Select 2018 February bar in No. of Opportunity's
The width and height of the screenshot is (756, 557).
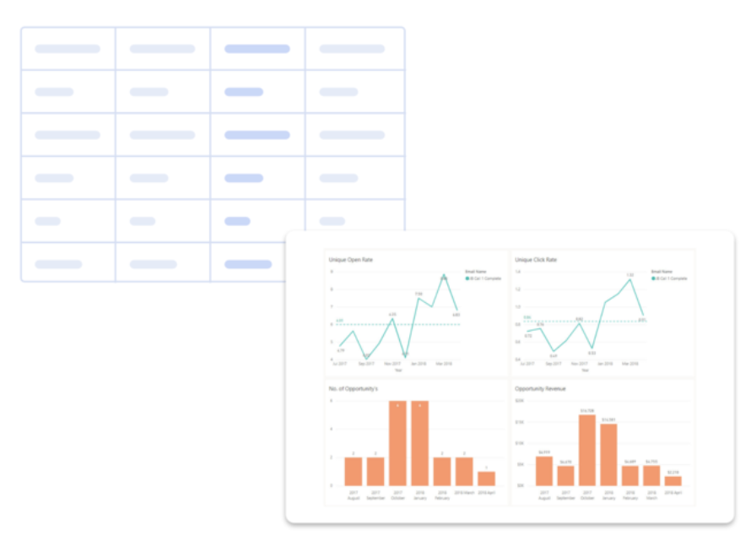pos(442,471)
